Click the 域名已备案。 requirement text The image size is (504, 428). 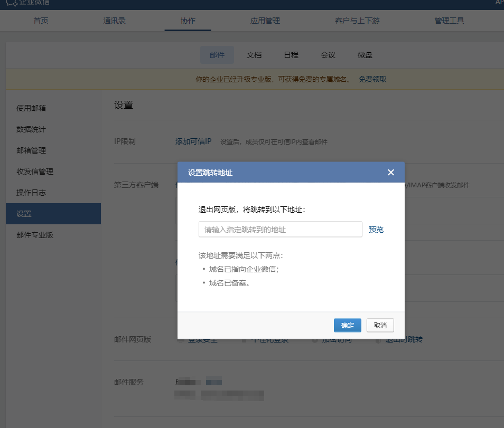pos(229,283)
